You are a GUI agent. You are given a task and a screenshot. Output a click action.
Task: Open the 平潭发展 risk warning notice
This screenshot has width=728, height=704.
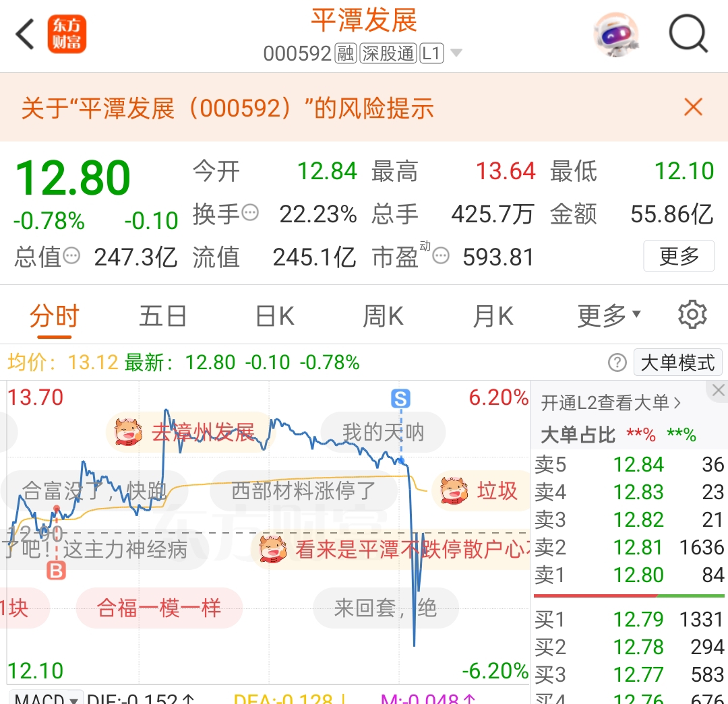point(228,108)
